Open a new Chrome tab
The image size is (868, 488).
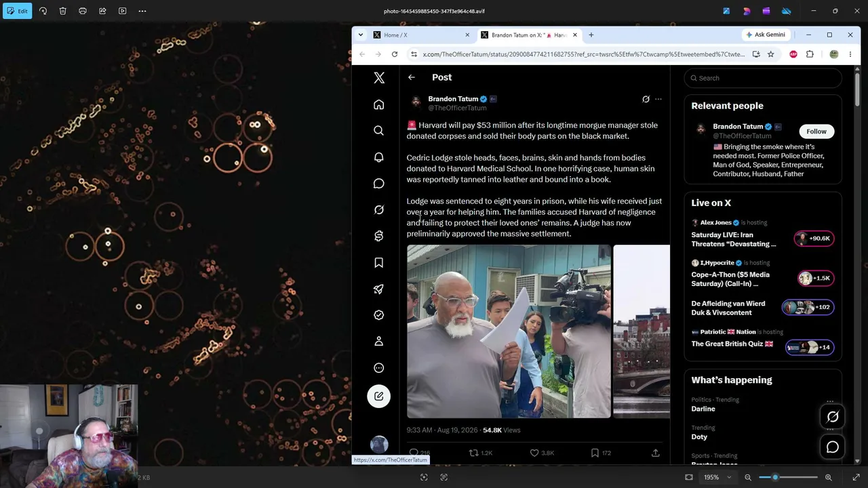pyautogui.click(x=591, y=35)
